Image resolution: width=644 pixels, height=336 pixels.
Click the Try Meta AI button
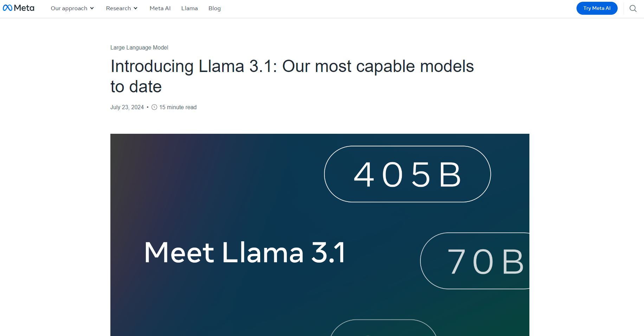pos(597,8)
